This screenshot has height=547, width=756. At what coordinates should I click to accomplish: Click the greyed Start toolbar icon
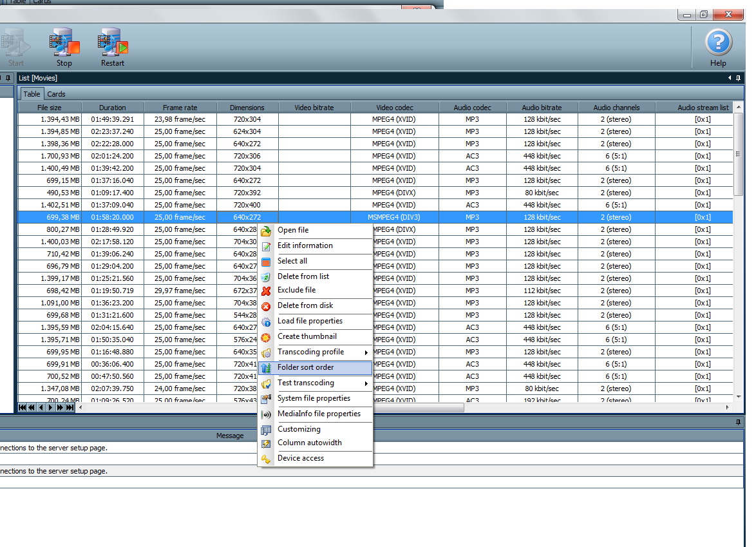click(x=15, y=43)
